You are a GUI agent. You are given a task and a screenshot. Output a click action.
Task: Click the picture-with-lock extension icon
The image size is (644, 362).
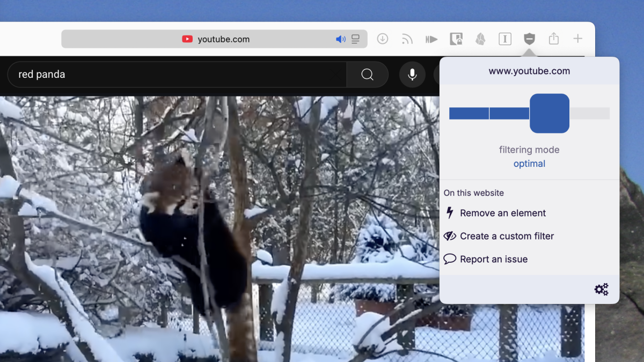pyautogui.click(x=456, y=38)
